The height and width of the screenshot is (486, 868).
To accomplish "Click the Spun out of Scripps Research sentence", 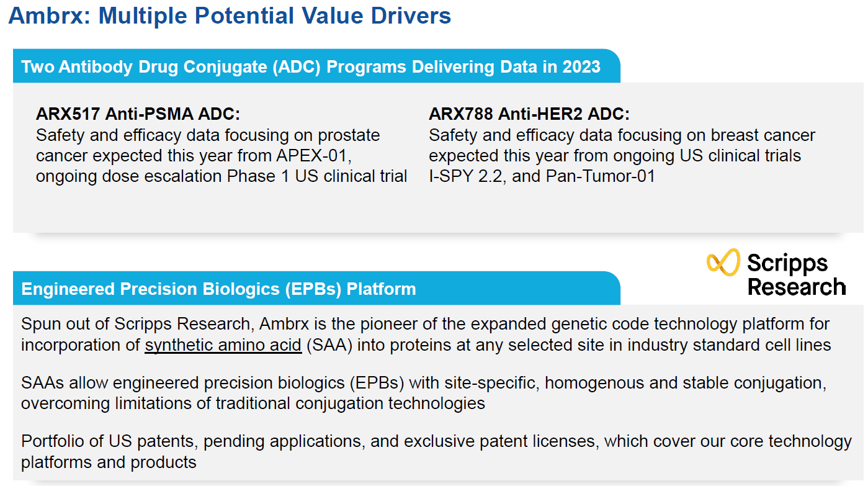I will [x=425, y=324].
